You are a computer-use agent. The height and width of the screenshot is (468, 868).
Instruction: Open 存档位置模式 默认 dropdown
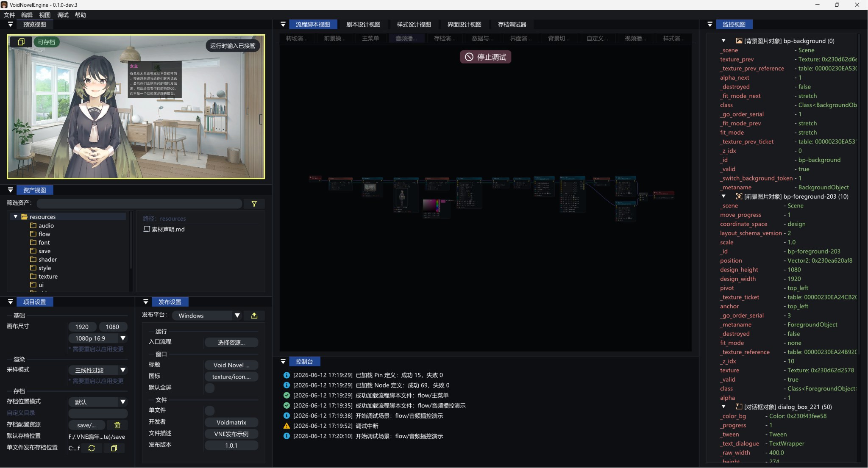123,402
